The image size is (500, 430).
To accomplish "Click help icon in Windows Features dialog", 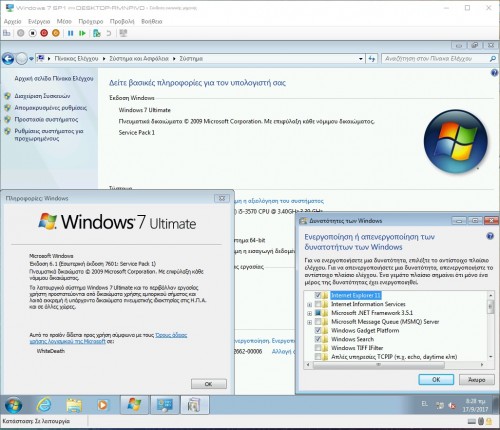I will coord(490,236).
